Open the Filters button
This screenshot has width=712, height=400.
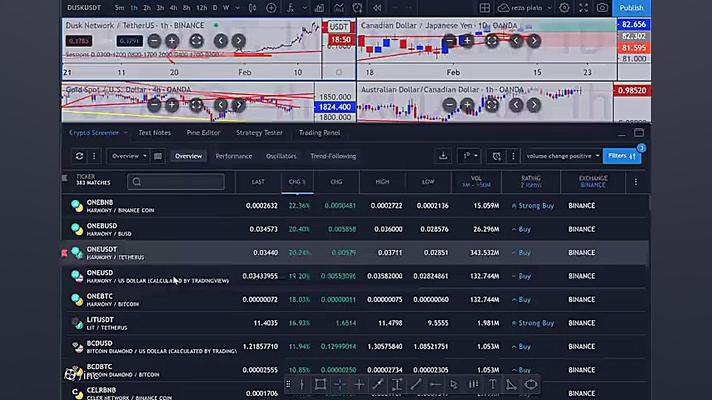pyautogui.click(x=622, y=156)
